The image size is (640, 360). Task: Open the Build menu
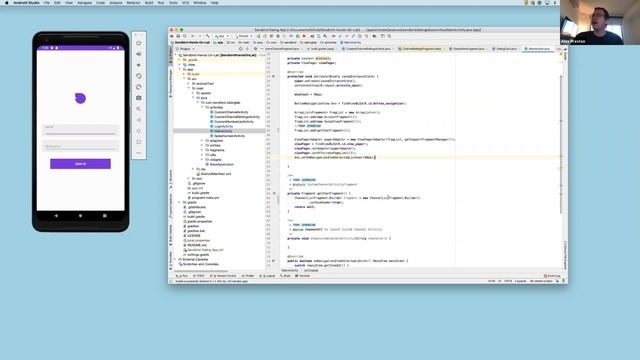click(149, 3)
